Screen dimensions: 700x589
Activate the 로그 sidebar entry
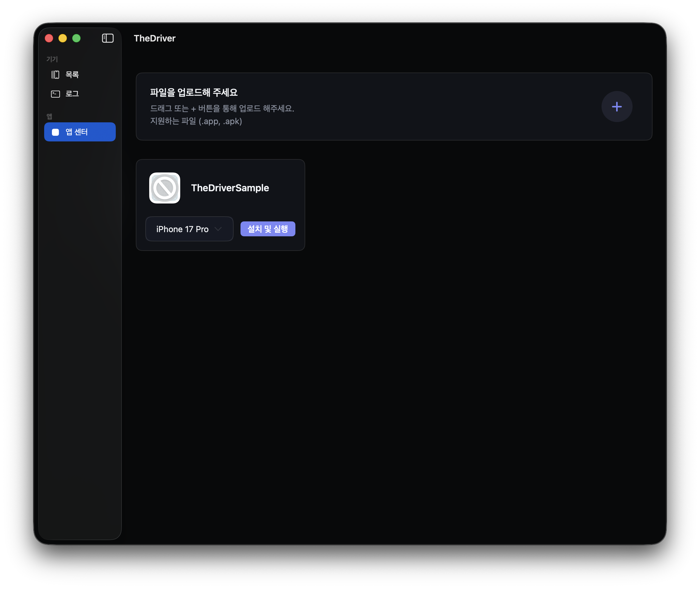click(x=71, y=94)
